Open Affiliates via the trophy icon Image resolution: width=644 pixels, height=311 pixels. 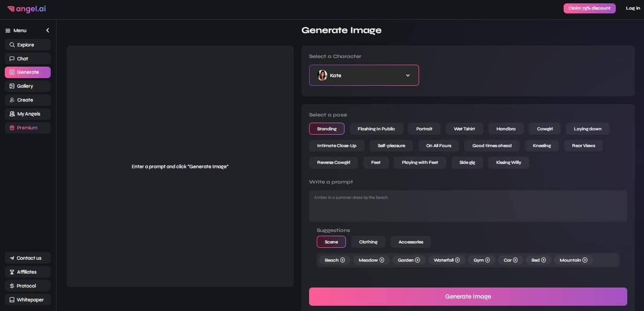(x=12, y=272)
